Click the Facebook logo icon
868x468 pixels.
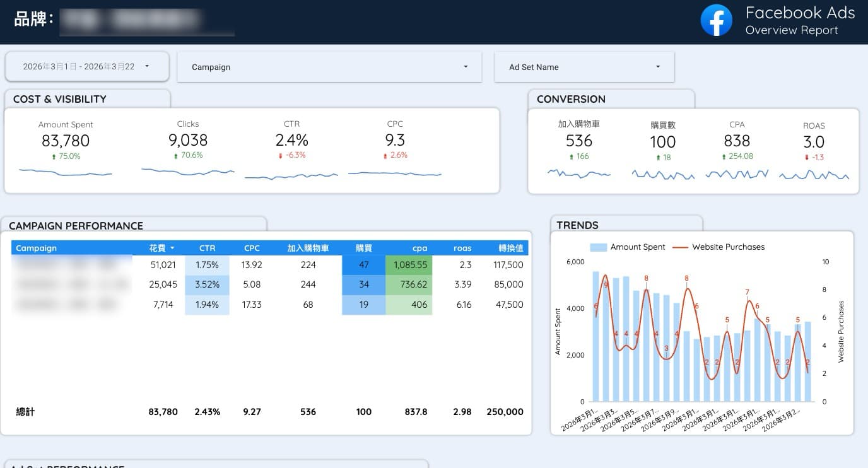[716, 21]
